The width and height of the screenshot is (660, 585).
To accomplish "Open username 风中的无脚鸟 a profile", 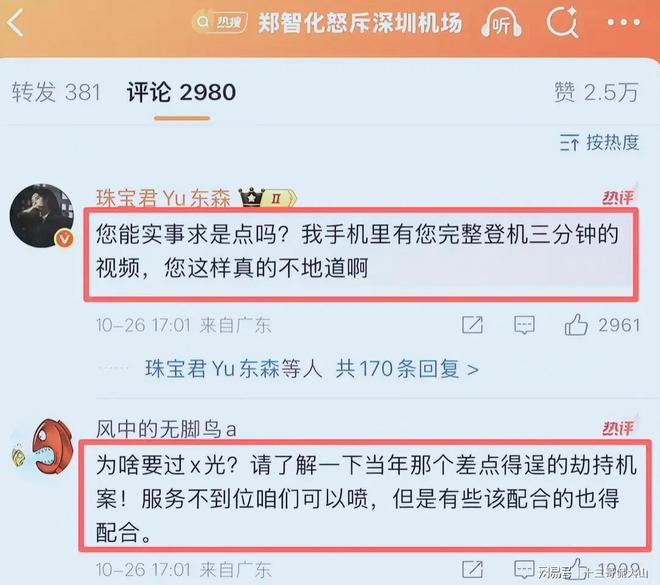I will tap(166, 429).
